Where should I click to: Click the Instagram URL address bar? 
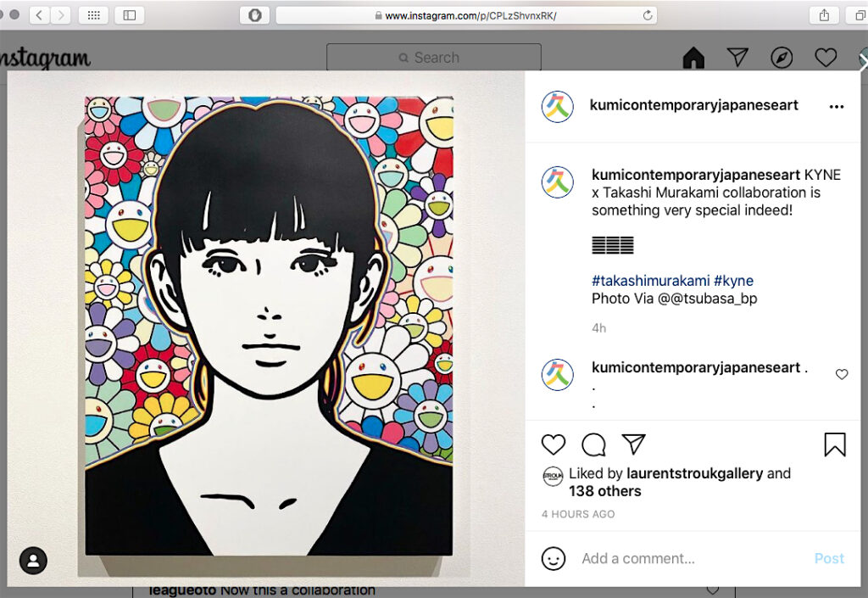[x=466, y=15]
